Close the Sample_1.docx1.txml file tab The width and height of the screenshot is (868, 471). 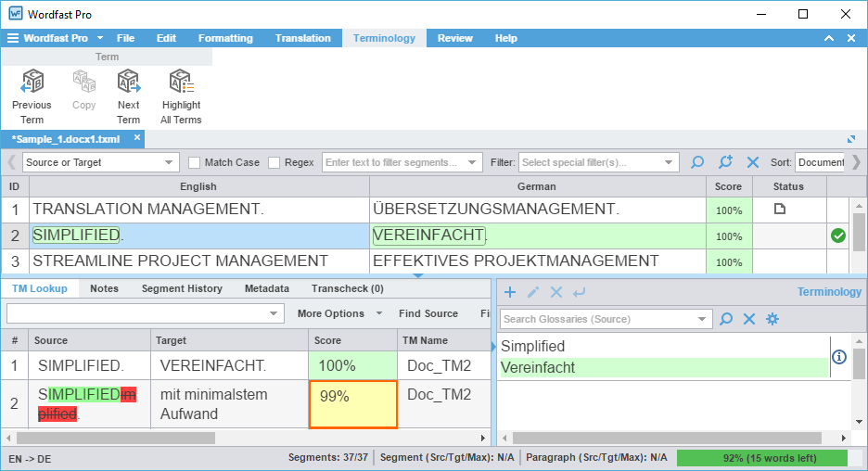(137, 138)
